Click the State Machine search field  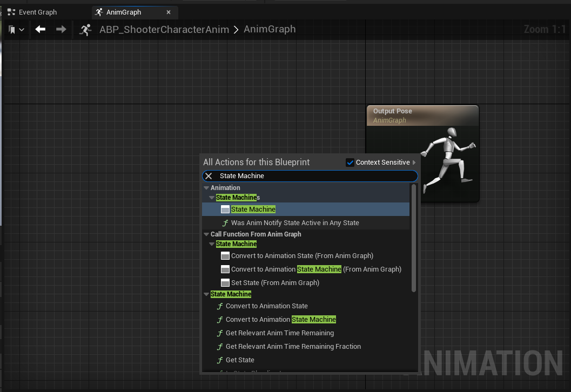tap(310, 176)
